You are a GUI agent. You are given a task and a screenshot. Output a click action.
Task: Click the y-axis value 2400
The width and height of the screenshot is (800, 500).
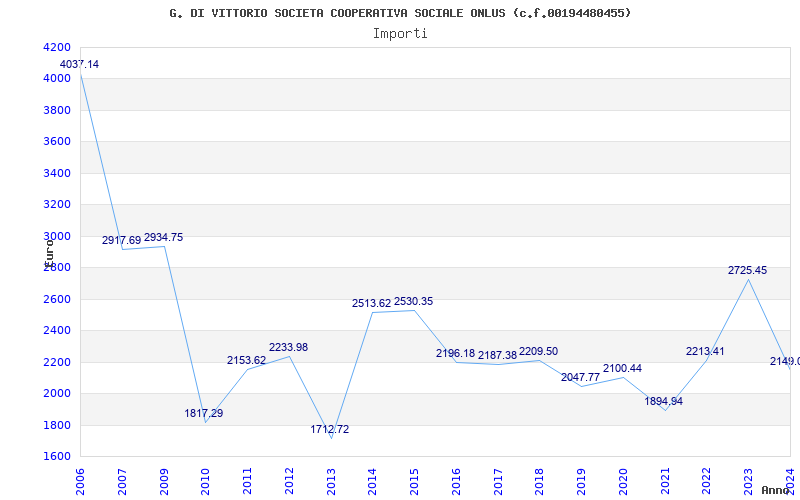tap(57, 331)
